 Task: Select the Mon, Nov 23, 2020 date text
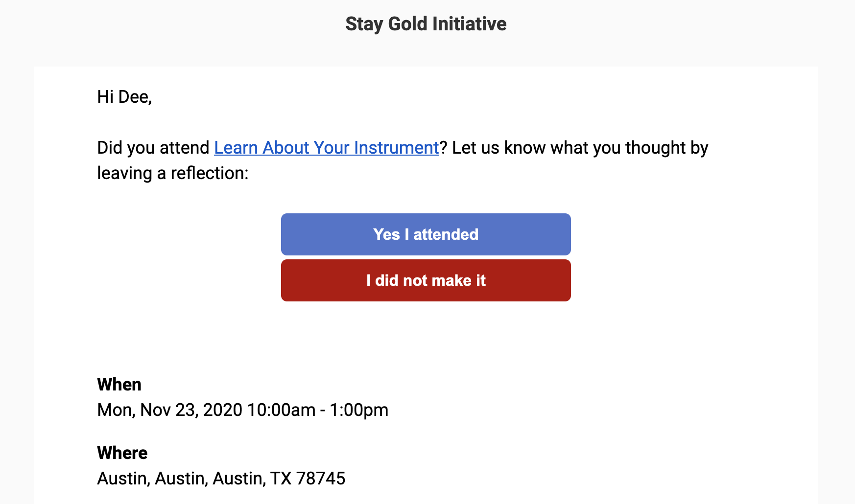[x=169, y=410]
